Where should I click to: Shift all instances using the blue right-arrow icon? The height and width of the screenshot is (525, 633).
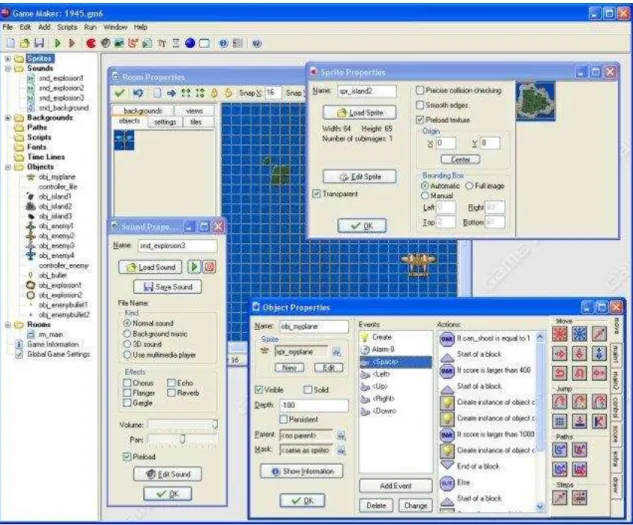172,93
